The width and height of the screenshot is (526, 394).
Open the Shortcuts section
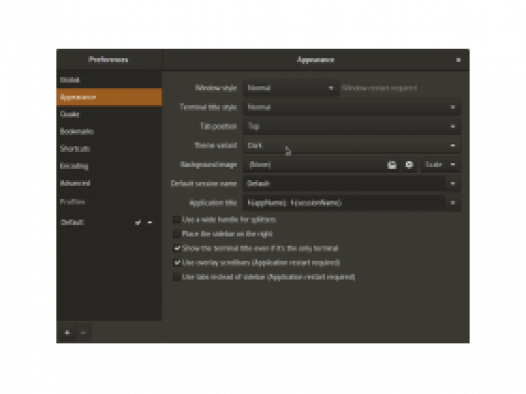coord(109,149)
